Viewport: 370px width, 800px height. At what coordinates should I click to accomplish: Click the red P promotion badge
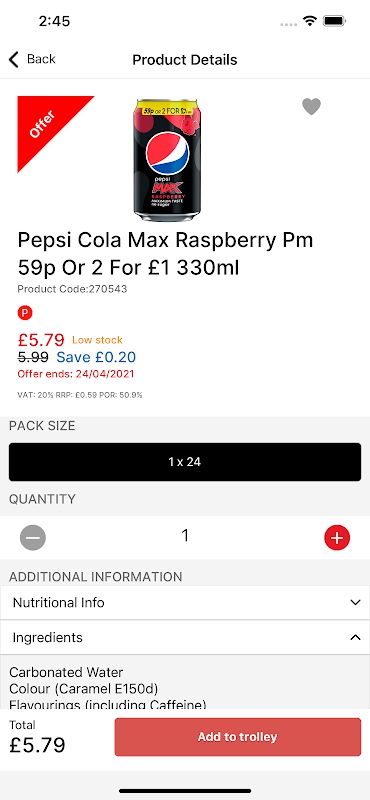(24, 312)
